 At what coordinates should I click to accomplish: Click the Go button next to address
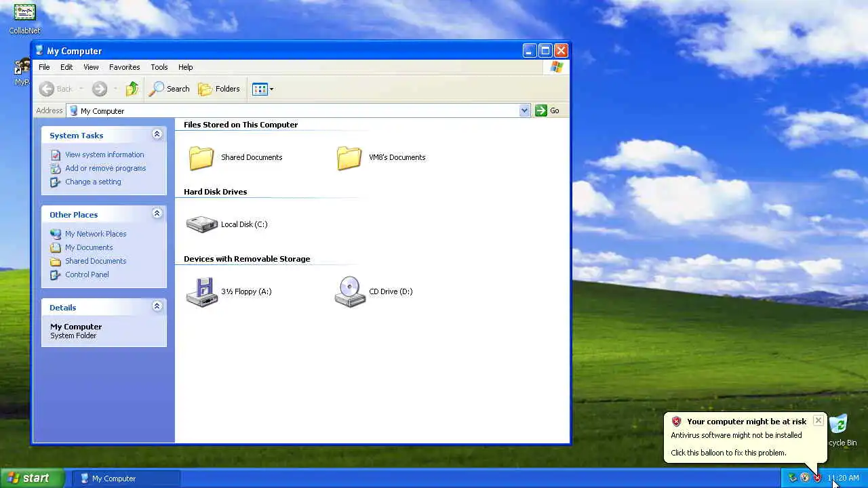(547, 110)
